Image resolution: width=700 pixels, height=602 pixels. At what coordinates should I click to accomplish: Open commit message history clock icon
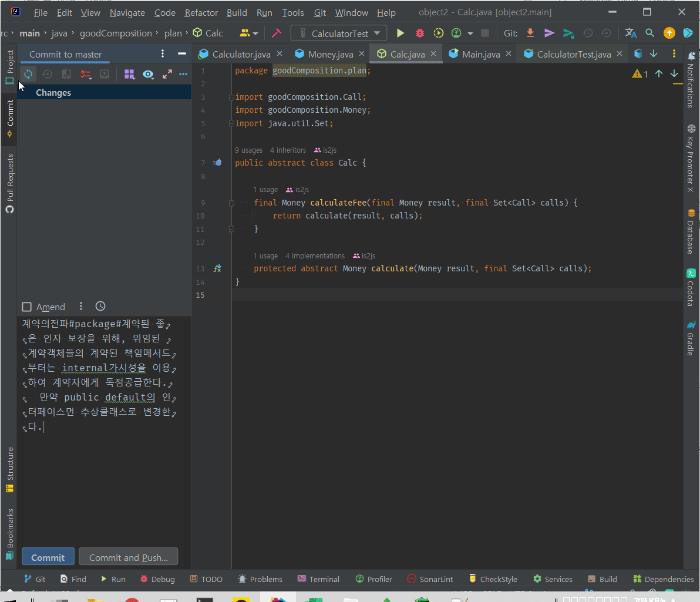tap(100, 306)
